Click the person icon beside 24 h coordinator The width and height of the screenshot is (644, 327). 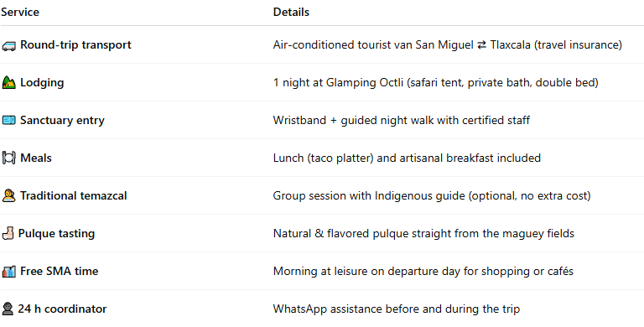click(x=8, y=309)
